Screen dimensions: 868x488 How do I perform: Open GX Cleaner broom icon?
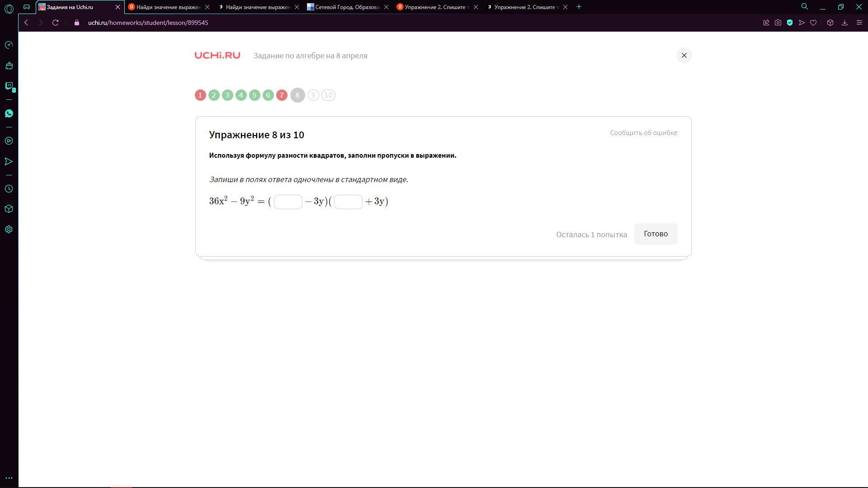coord(9,66)
